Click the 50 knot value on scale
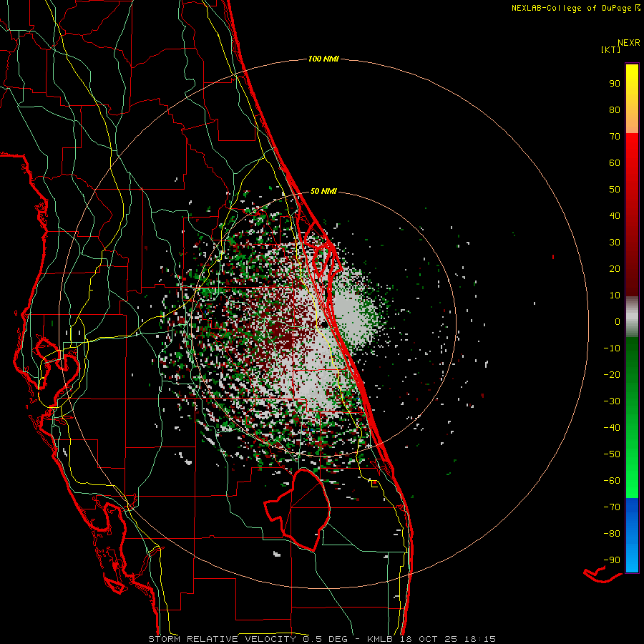 coord(615,190)
